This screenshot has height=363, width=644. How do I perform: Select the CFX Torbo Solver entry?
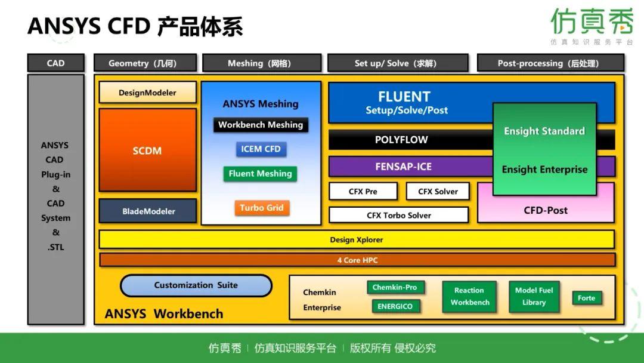click(x=398, y=215)
